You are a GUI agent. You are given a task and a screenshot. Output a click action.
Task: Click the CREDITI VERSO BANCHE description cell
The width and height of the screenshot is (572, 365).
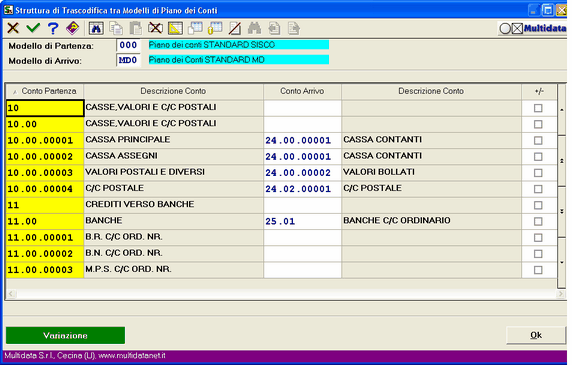click(x=174, y=205)
